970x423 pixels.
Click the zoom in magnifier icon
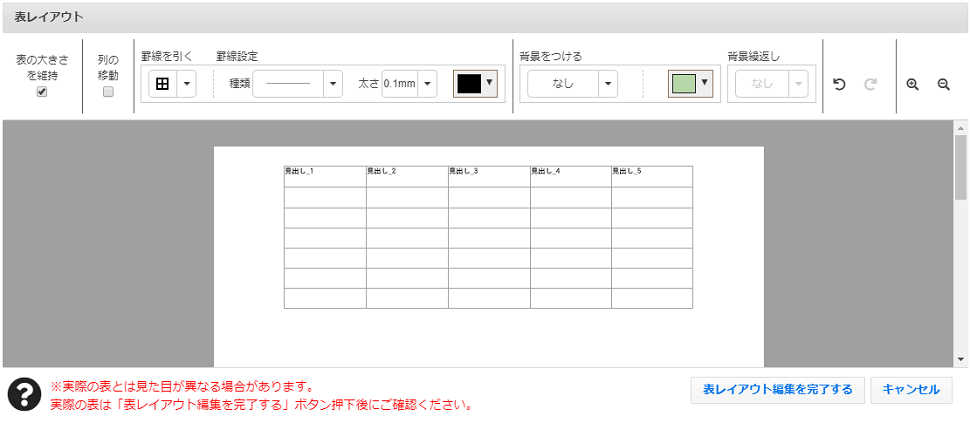(x=912, y=85)
